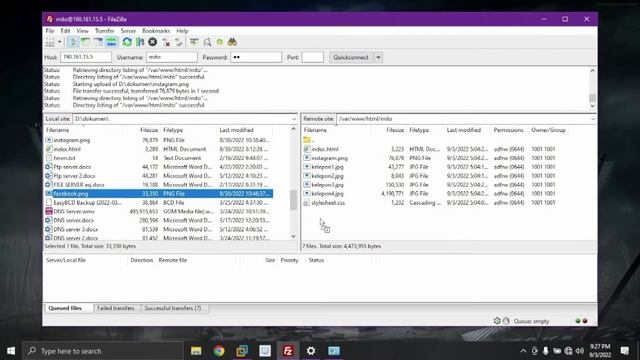Click local file list scroll down arrow
This screenshot has height=360, width=640.
293,237
